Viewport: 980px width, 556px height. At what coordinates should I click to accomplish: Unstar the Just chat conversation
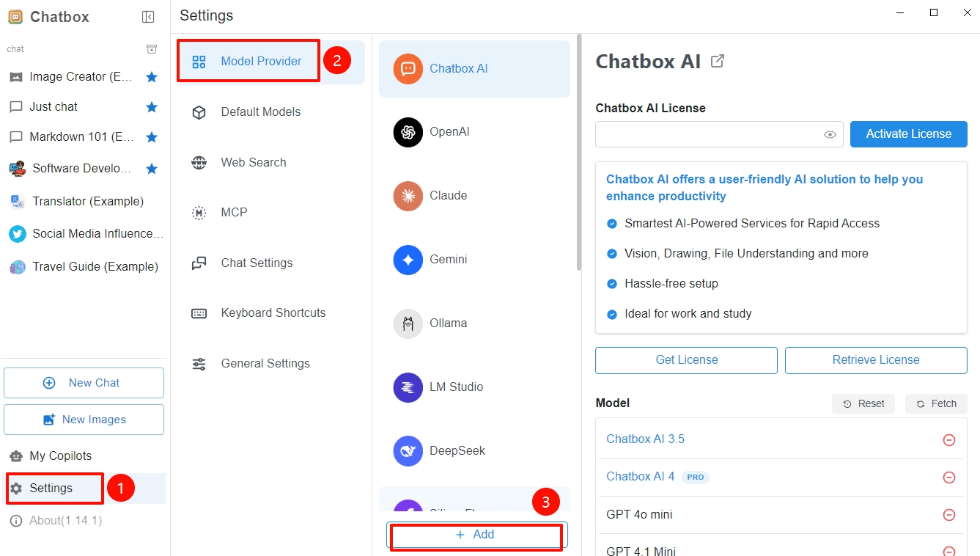tap(152, 107)
